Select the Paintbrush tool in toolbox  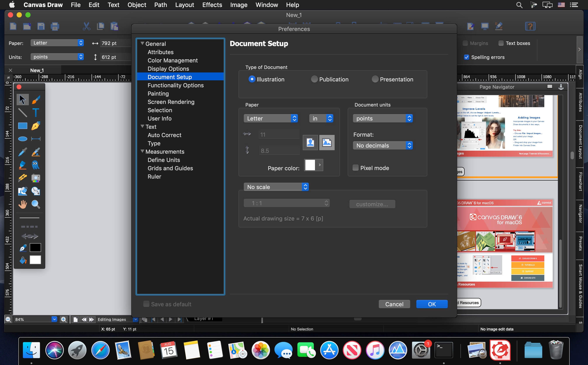point(36,100)
